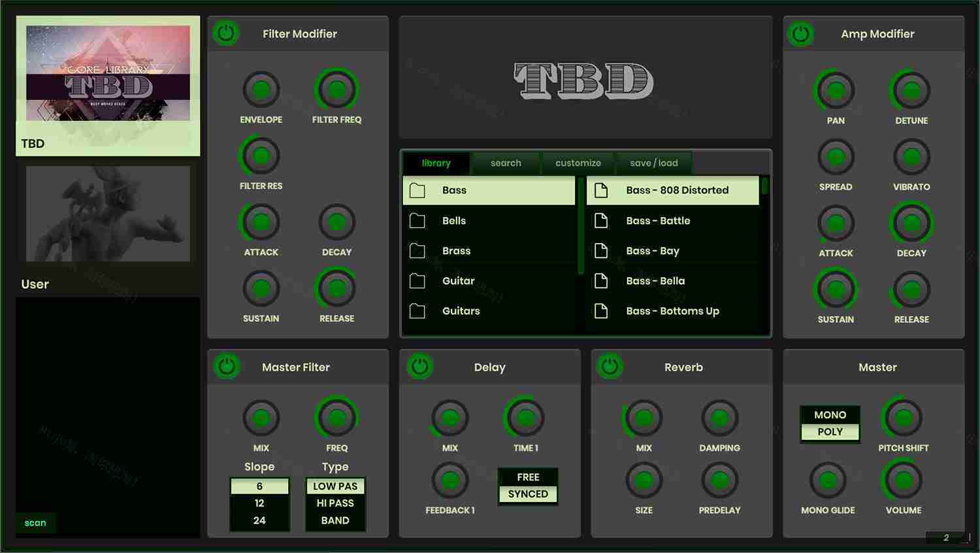Open the save / load tab
The width and height of the screenshot is (980, 553).
653,163
